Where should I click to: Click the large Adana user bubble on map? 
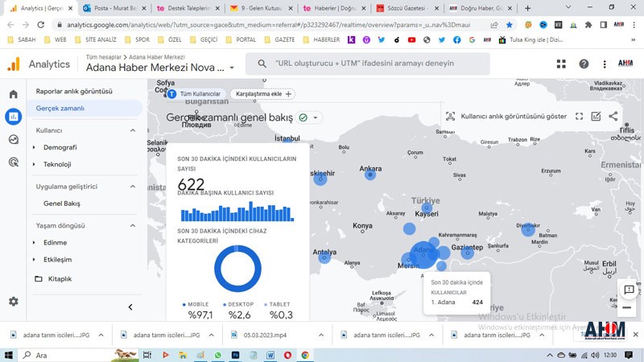pyautogui.click(x=423, y=254)
